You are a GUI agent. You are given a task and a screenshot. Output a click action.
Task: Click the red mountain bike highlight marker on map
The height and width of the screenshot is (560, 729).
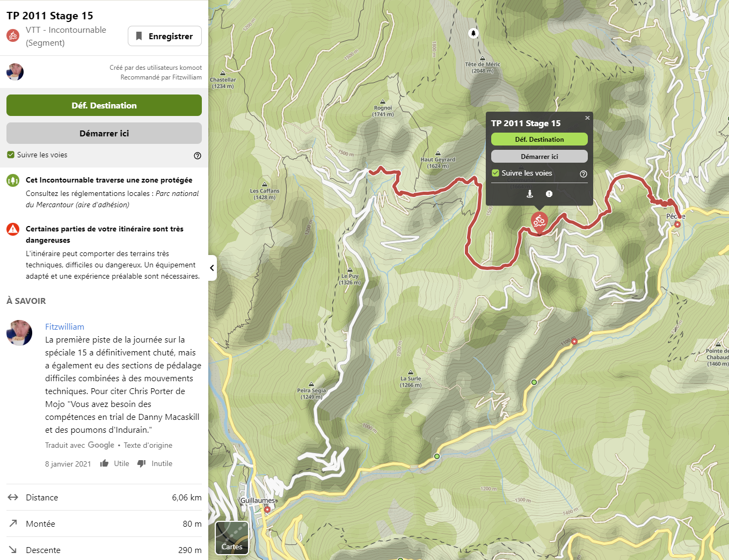pos(539,221)
